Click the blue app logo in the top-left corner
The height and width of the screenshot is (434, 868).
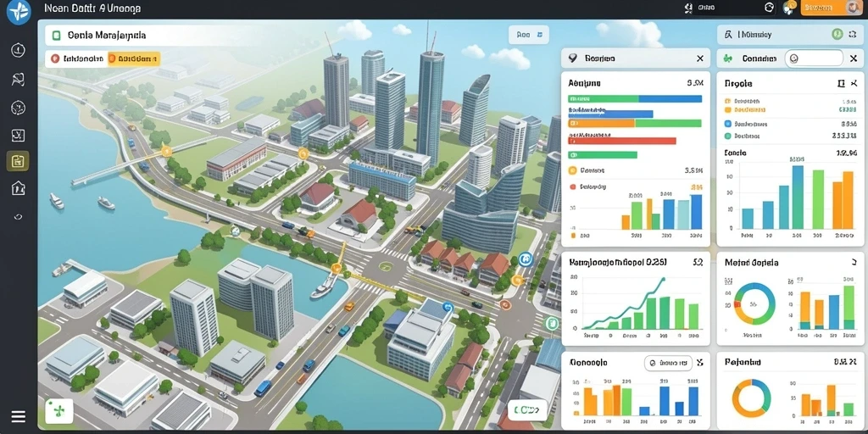click(x=19, y=12)
